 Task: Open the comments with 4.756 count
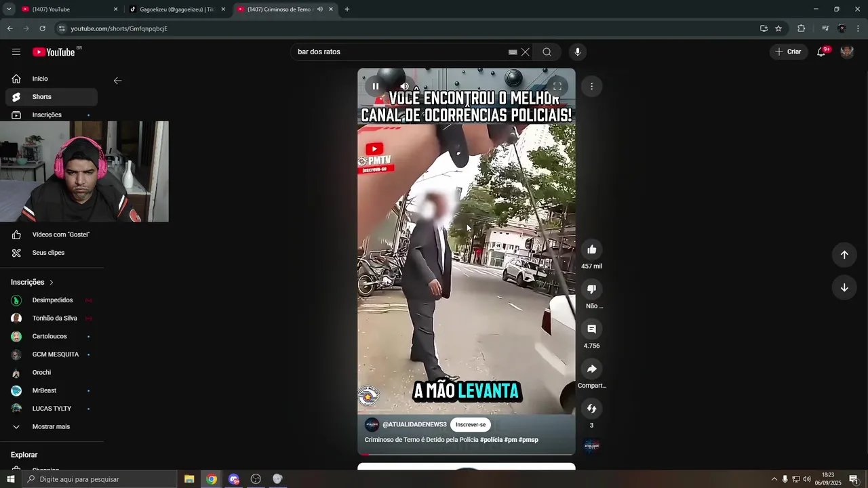(x=591, y=329)
